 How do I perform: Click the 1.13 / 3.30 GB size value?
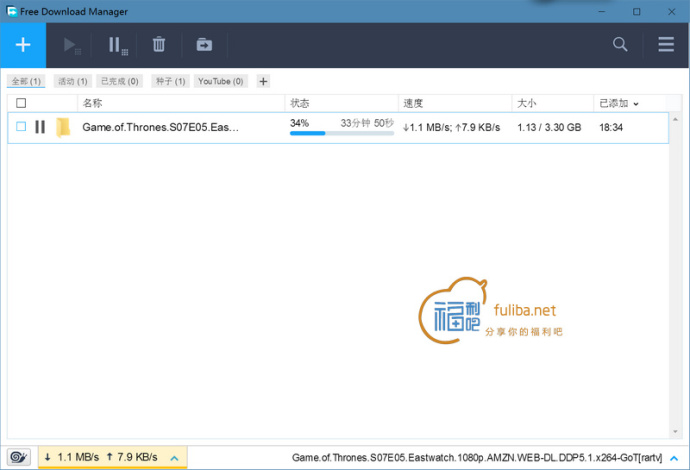[549, 128]
